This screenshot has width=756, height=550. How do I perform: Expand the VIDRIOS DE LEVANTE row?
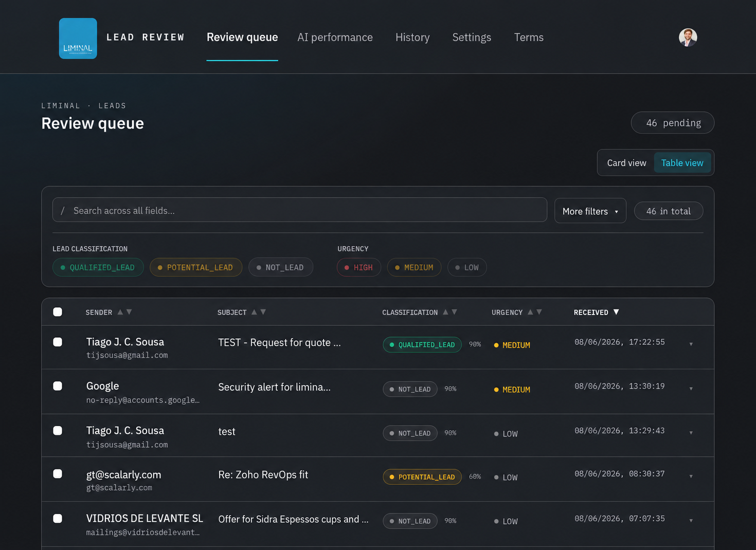click(691, 521)
